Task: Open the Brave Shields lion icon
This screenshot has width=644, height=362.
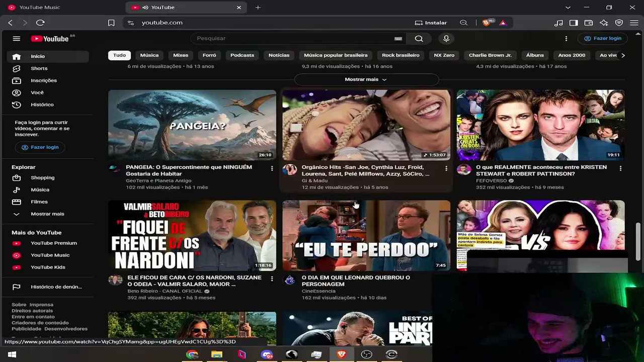Action: 487,23
